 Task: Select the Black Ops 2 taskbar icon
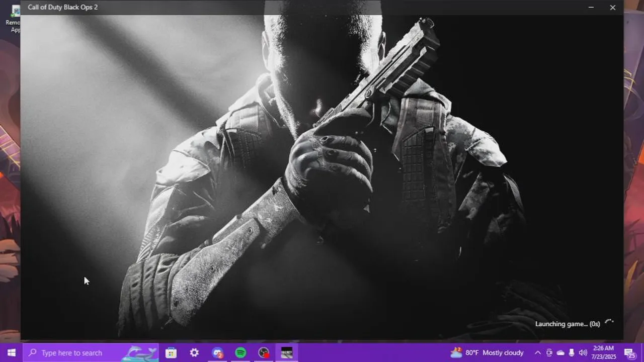tap(287, 352)
